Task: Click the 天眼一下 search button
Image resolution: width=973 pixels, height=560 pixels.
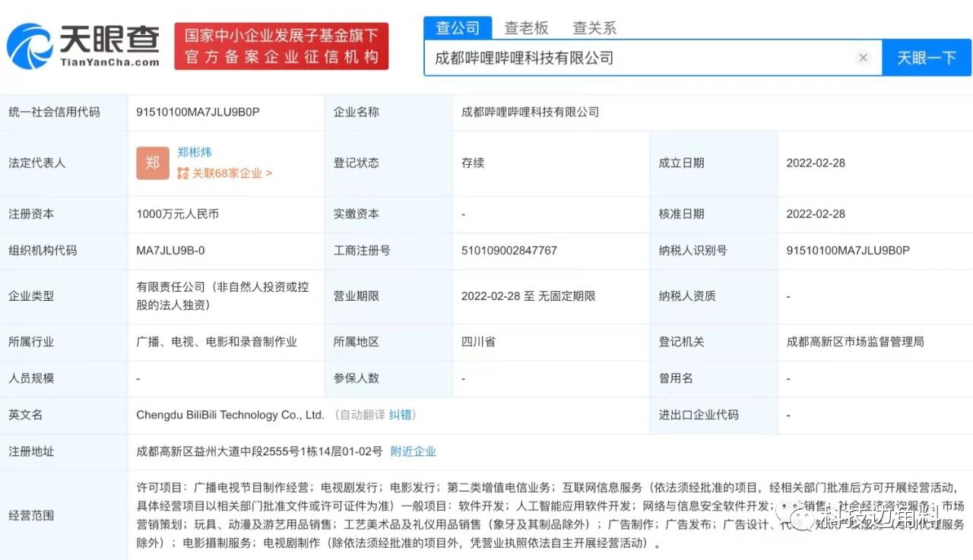Action: tap(927, 58)
